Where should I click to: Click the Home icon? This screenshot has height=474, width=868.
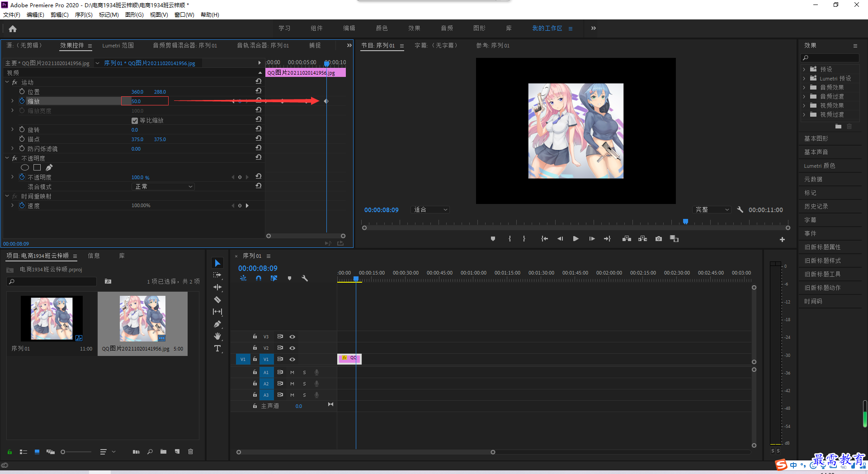(13, 28)
